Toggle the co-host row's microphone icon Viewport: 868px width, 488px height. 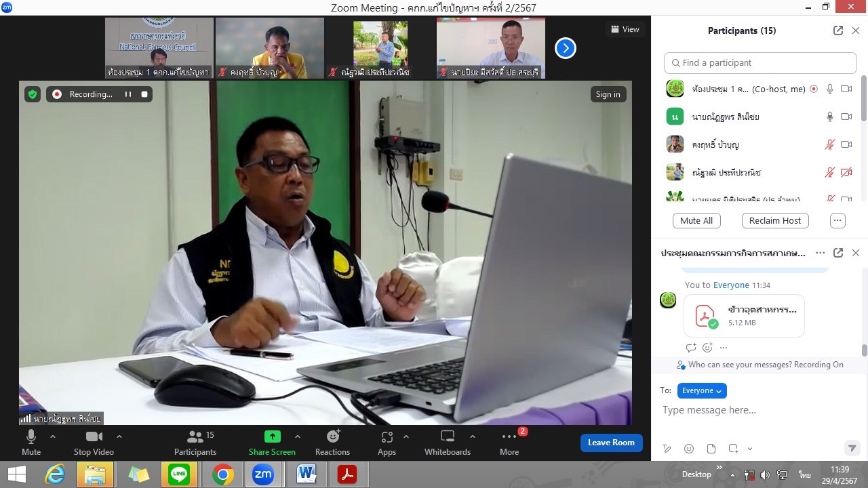click(x=829, y=89)
